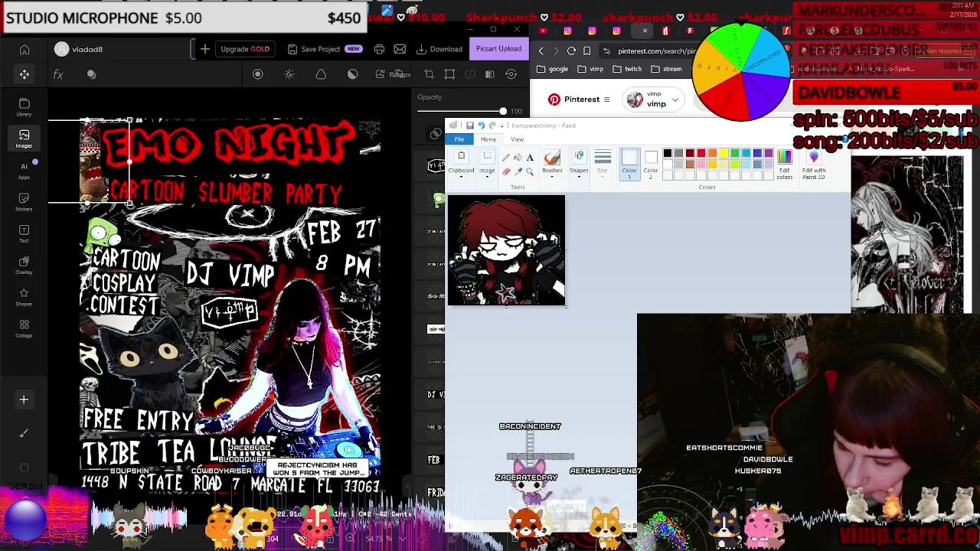Open Paint quick access toolbar dropdown
This screenshot has height=551, width=980.
[501, 126]
